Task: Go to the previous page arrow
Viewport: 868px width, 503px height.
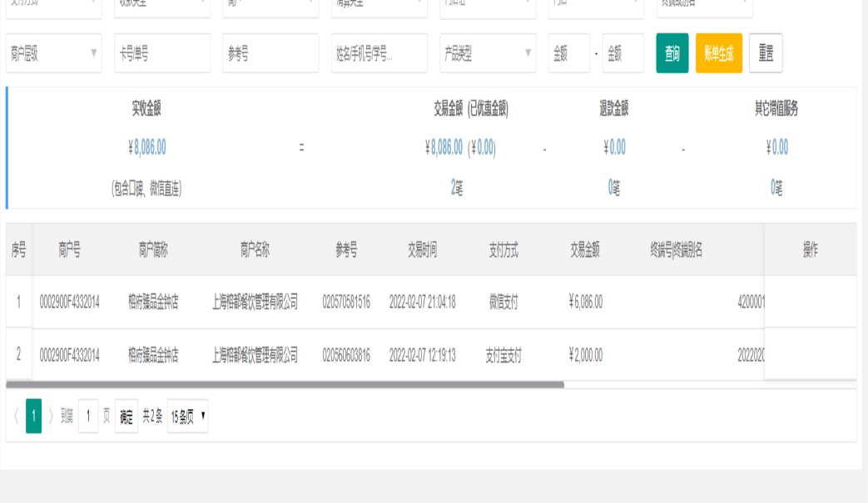Action: coord(16,417)
